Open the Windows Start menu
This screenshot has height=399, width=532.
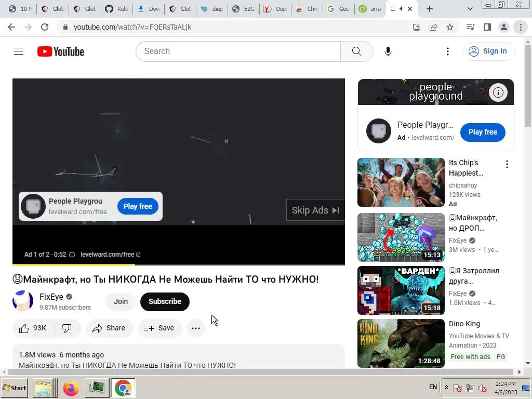click(15, 388)
